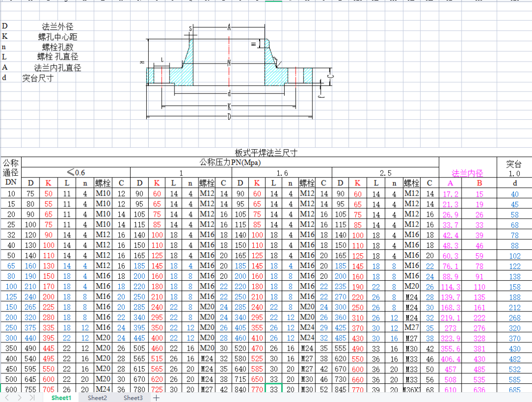Click the 法兰内孔直径 legend cell
The height and width of the screenshot is (402, 532).
pos(58,67)
